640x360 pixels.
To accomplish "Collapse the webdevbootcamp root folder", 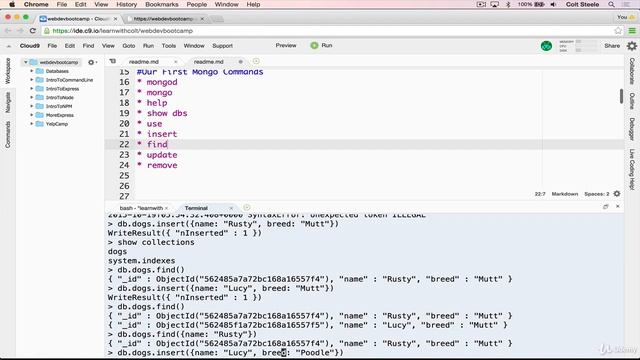I will point(26,62).
